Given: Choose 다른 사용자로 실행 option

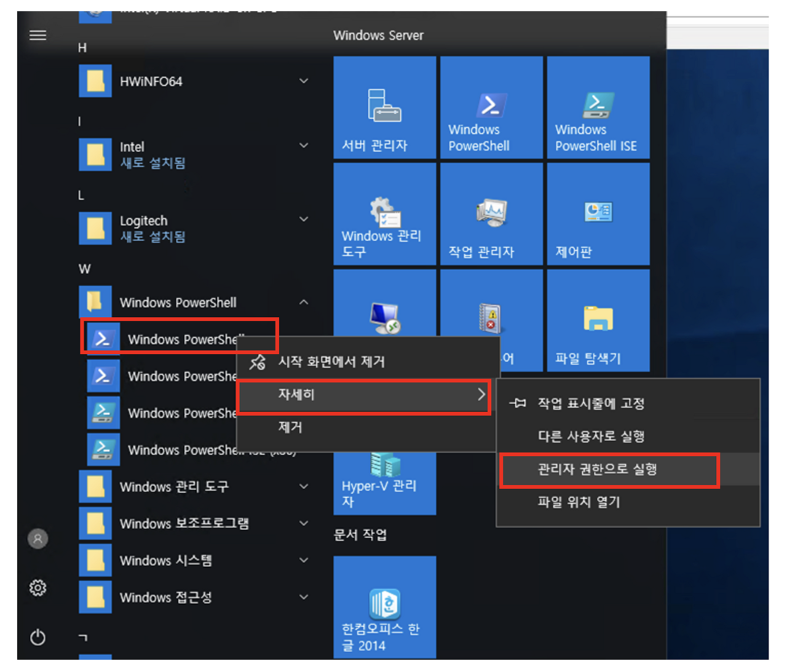Looking at the screenshot, I should pos(628,437).
